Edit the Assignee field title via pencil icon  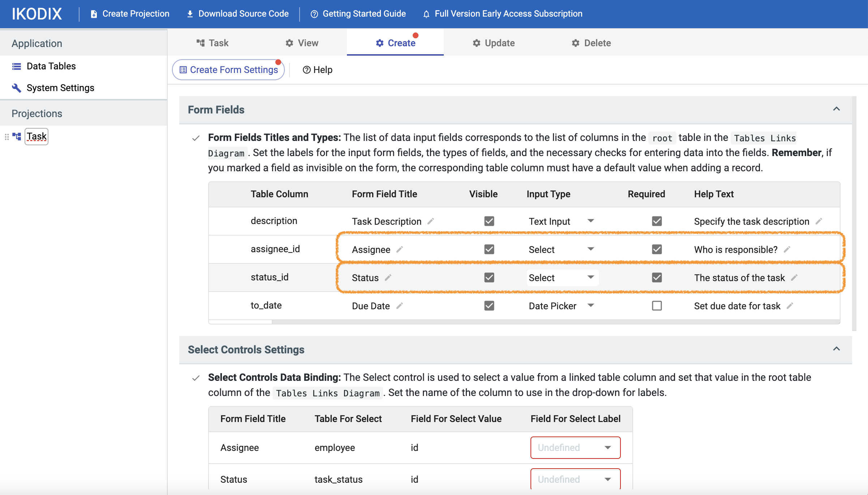pos(400,249)
